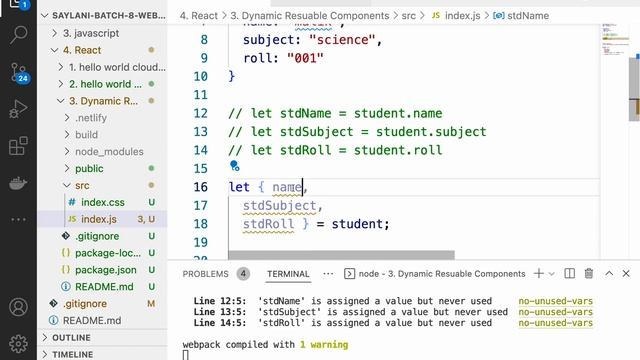Click line number 12 in gutter
This screenshot has width=640, height=360.
tap(200, 113)
